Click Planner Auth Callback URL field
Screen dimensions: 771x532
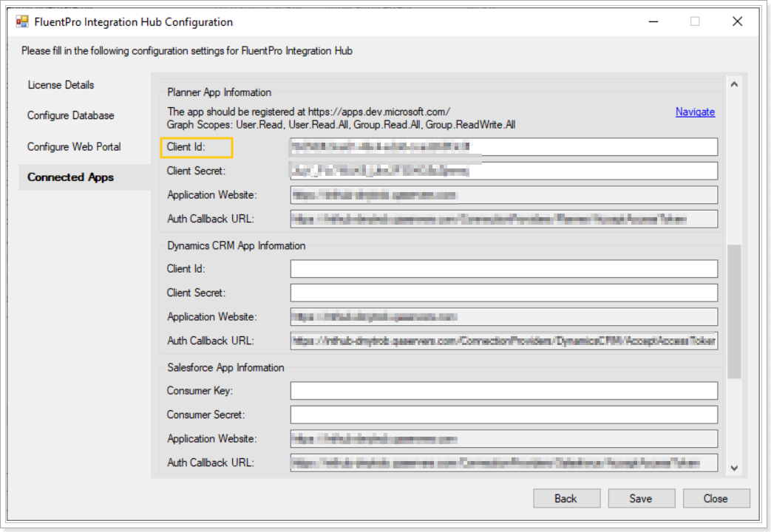point(503,219)
